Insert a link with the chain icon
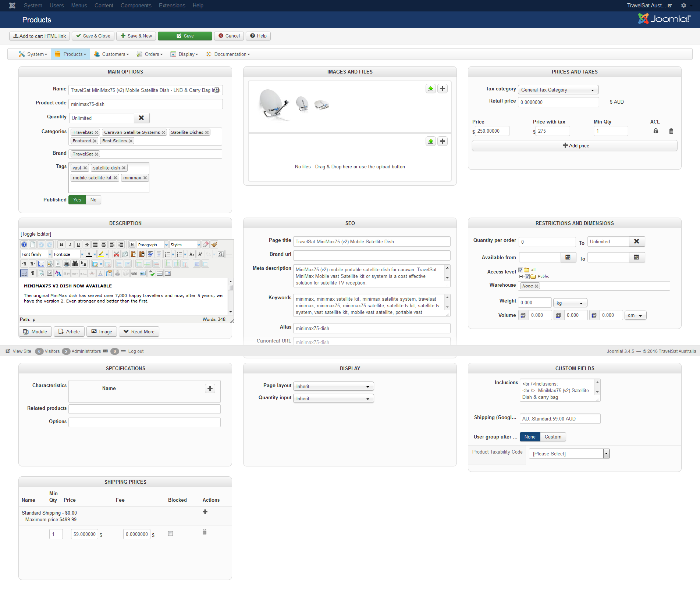Image resolution: width=700 pixels, height=605 pixels. [134, 273]
